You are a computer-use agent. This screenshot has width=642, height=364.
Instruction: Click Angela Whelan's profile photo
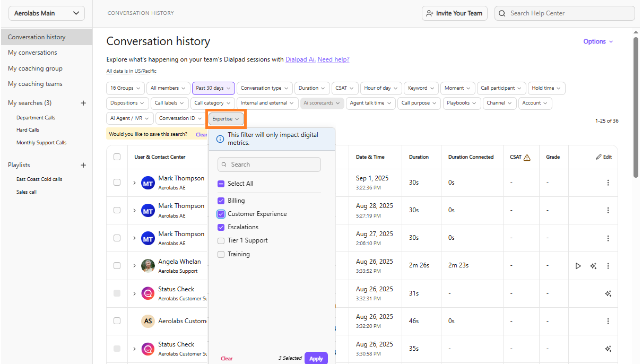[x=148, y=266]
